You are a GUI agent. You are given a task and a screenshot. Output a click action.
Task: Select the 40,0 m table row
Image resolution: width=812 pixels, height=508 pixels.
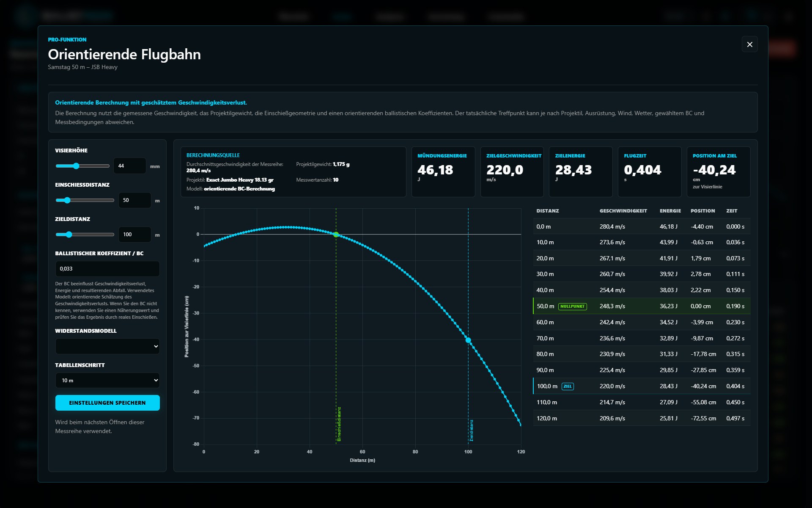point(642,290)
